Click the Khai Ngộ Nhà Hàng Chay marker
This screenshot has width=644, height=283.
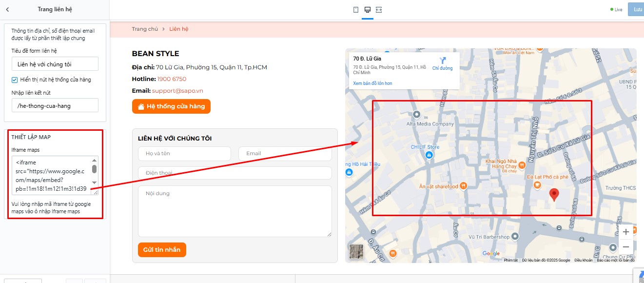tap(522, 165)
